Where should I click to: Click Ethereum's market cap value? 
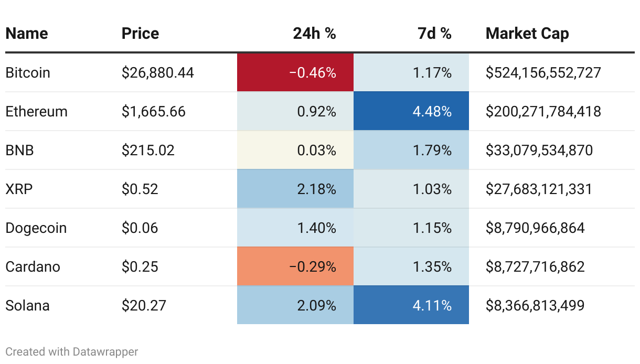tap(543, 111)
